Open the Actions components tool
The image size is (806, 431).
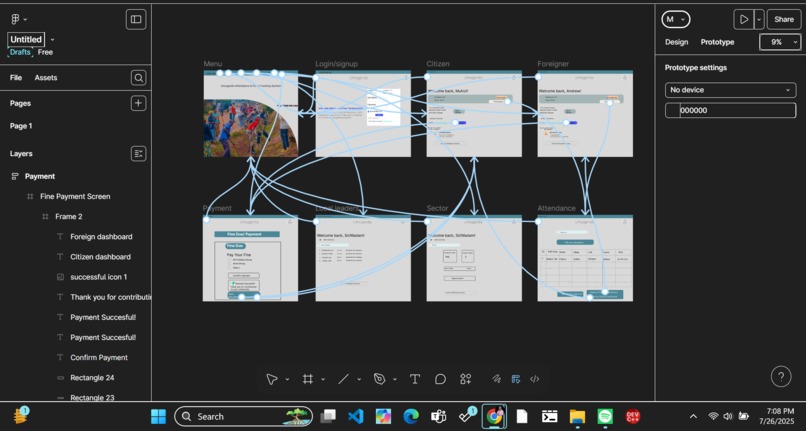[466, 379]
